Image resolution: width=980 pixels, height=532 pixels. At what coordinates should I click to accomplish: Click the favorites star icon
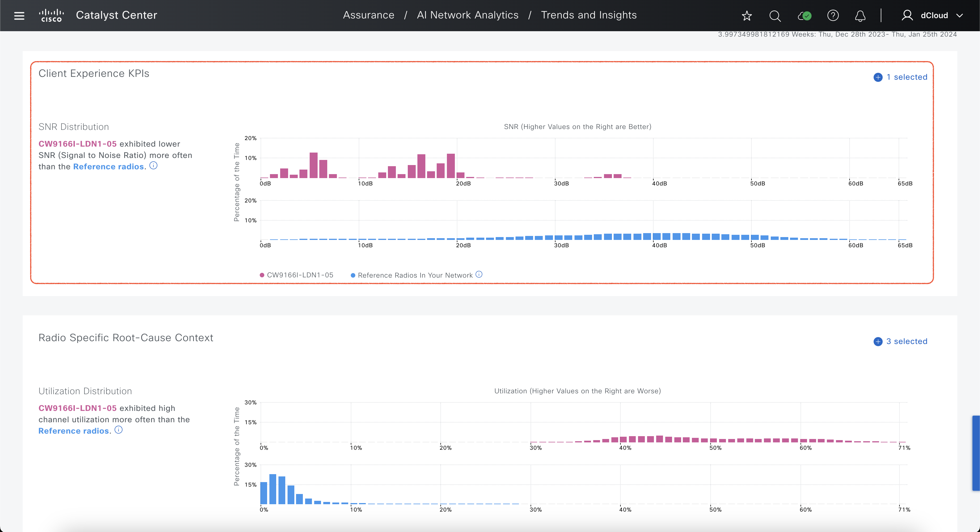point(747,16)
